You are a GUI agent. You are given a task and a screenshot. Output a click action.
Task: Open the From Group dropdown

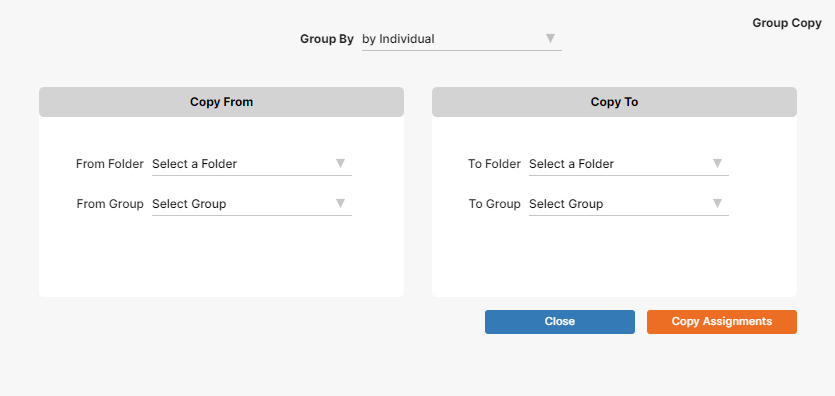coord(251,204)
